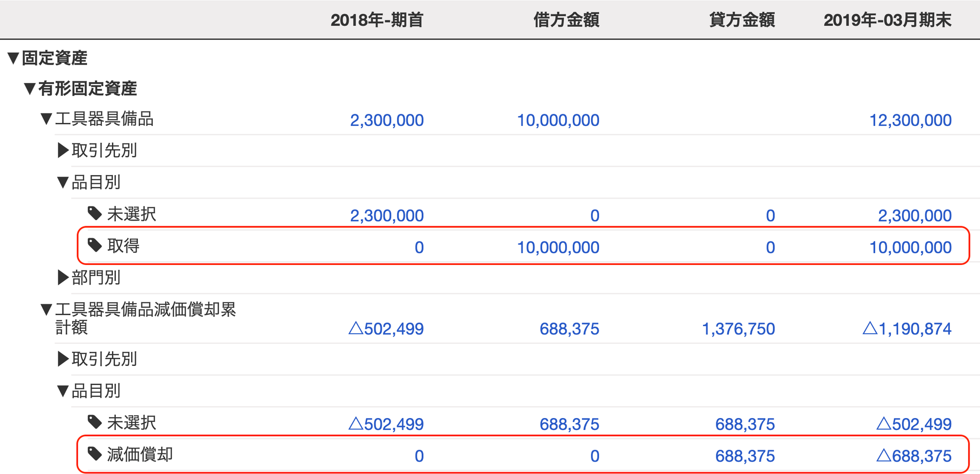Expand 取引先別 under 工具器具備品
980x474 pixels.
(x=63, y=150)
